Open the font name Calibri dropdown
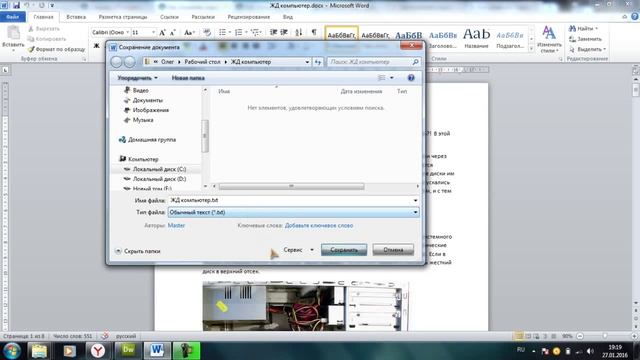 [128, 32]
